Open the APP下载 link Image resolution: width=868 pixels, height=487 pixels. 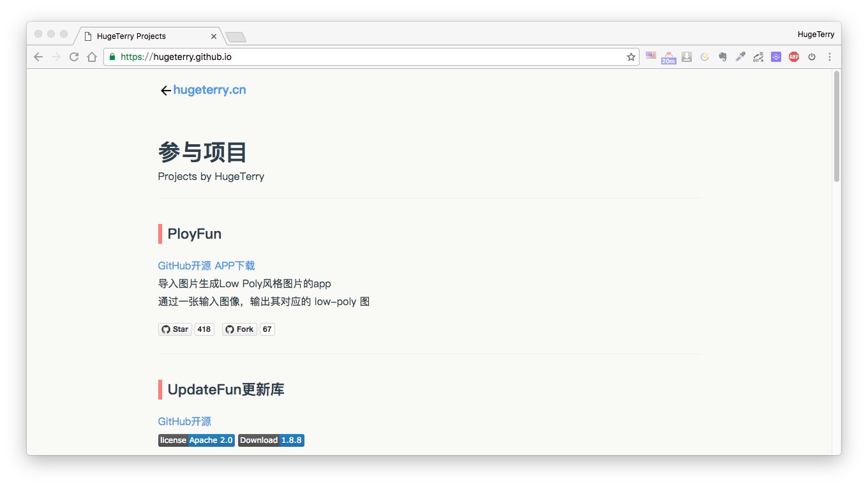235,266
